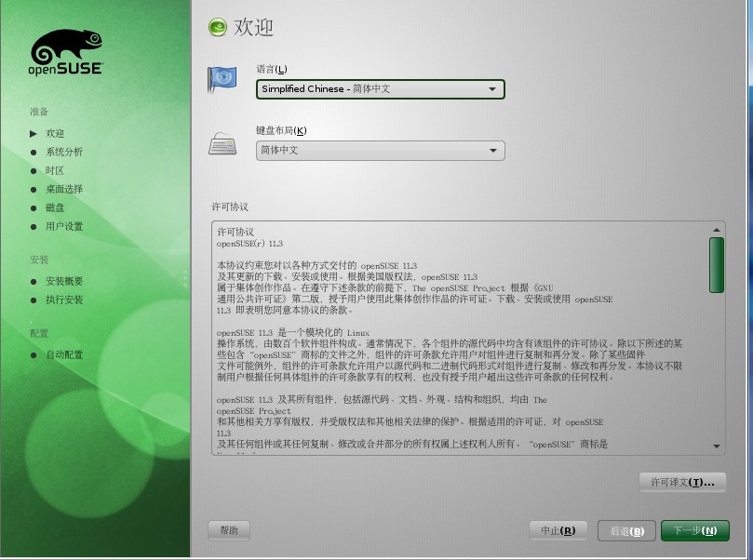The height and width of the screenshot is (560, 753).
Task: Click the 键盘布局(K) label
Action: click(x=281, y=130)
